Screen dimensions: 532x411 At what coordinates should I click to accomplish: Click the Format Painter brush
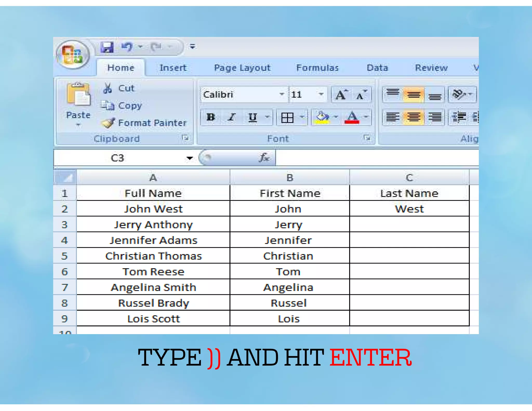click(x=108, y=123)
